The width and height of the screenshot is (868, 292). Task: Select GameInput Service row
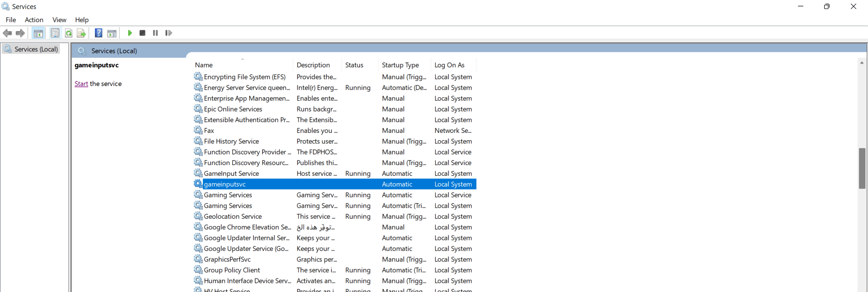point(335,174)
